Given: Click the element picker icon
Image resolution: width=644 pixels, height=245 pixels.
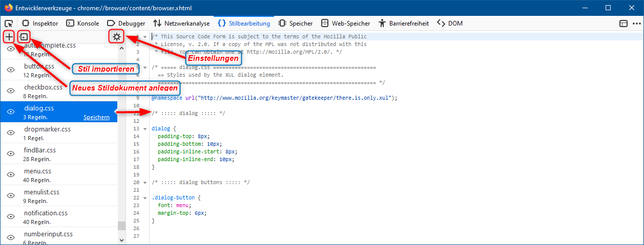Looking at the screenshot, I should pos(9,23).
